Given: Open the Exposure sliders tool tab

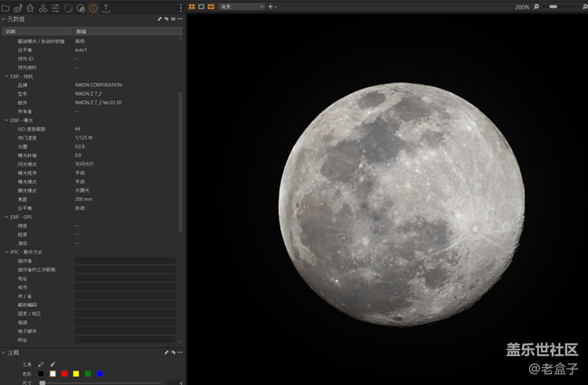Looking at the screenshot, I should click(x=56, y=7).
